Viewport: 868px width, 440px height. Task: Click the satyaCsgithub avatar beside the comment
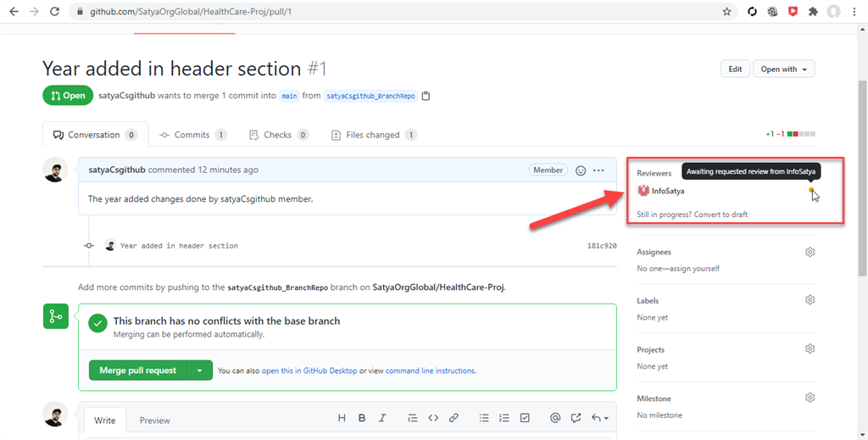(55, 170)
